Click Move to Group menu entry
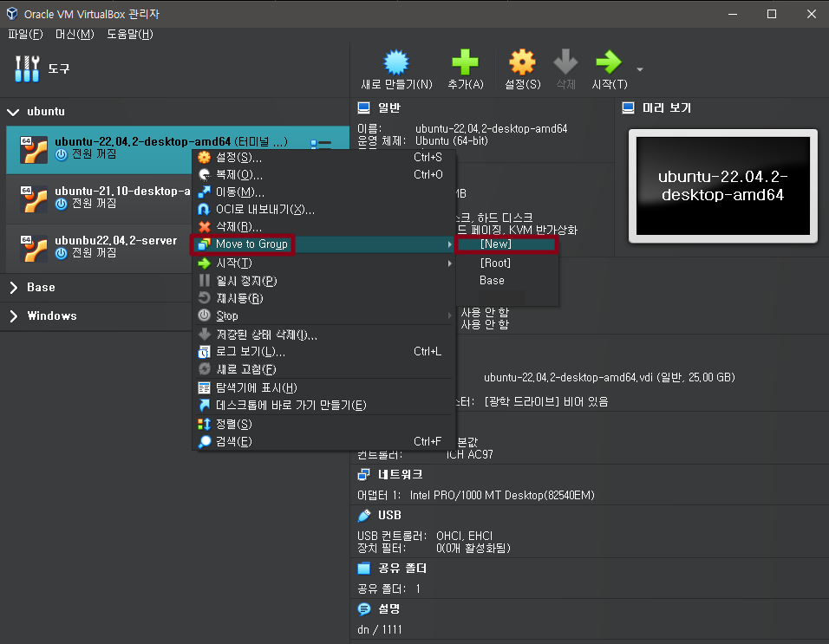Viewport: 829px width, 644px height. tap(323, 244)
